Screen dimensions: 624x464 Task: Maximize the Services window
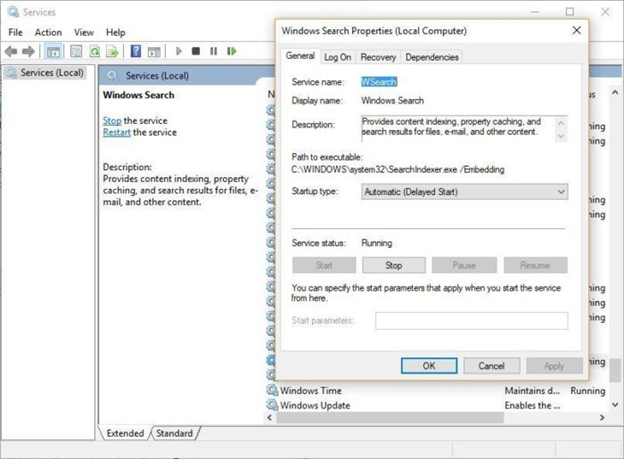[x=570, y=12]
